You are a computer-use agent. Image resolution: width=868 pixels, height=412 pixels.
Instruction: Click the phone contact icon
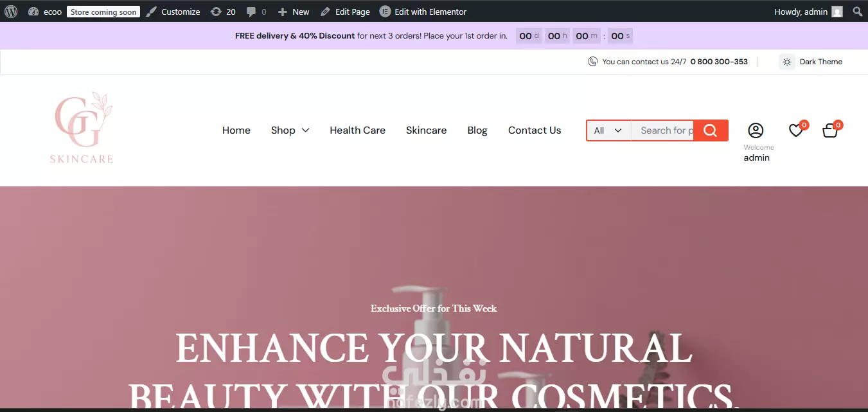[592, 62]
